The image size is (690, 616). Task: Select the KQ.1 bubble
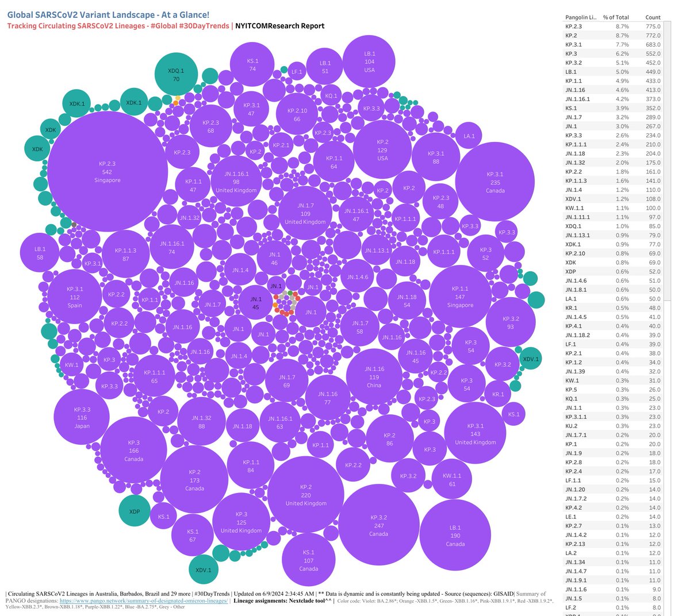click(331, 96)
